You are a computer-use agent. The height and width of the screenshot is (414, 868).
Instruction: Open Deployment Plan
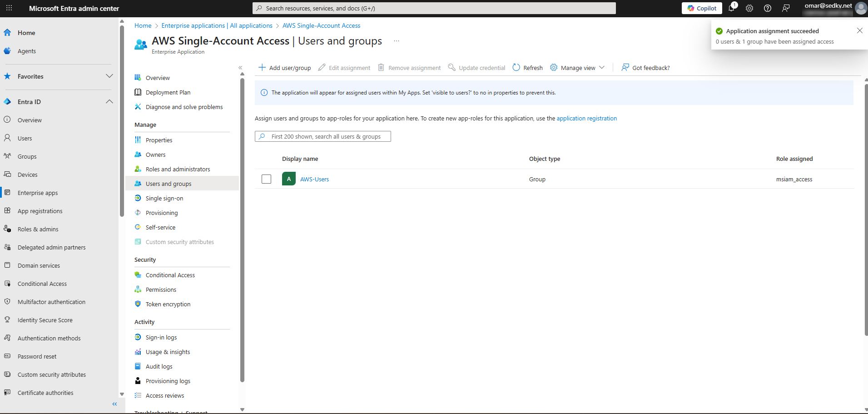168,92
